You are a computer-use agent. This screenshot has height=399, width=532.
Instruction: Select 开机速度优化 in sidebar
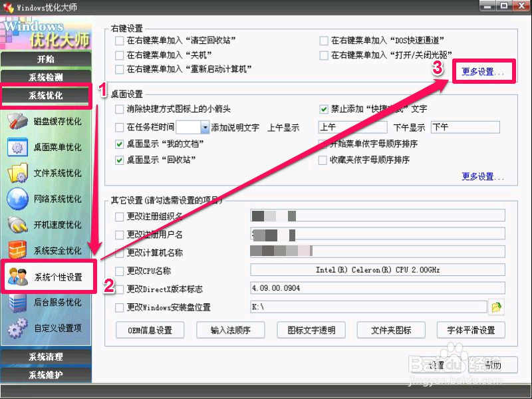pos(58,225)
